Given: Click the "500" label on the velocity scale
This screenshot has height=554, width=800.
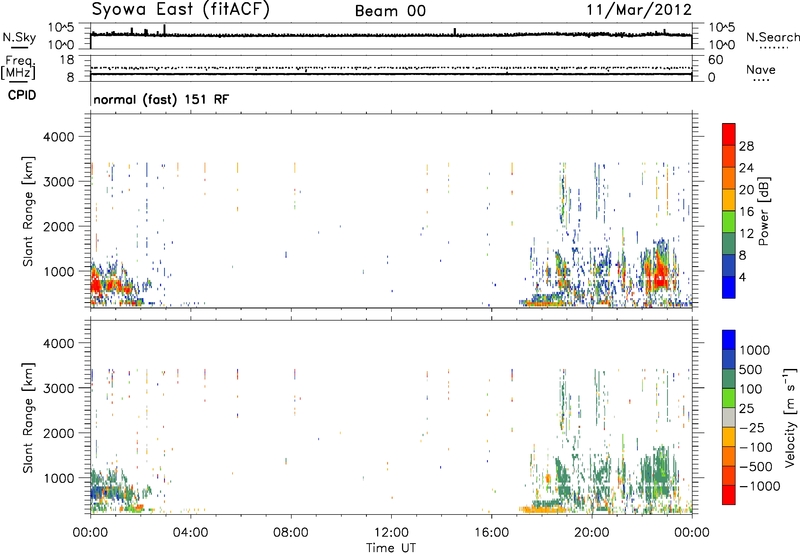Looking at the screenshot, I should [x=750, y=370].
